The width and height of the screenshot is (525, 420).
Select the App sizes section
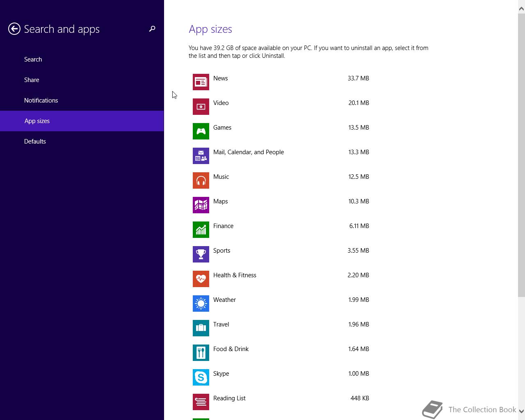[x=82, y=121]
